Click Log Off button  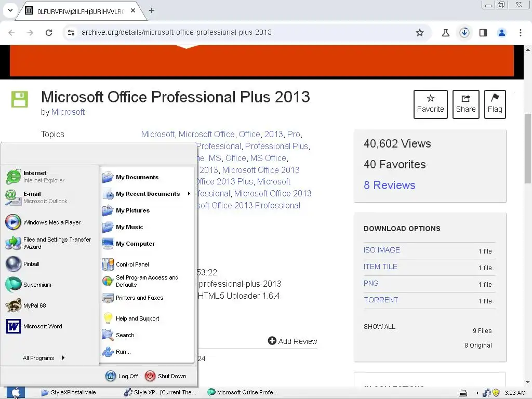(x=122, y=376)
